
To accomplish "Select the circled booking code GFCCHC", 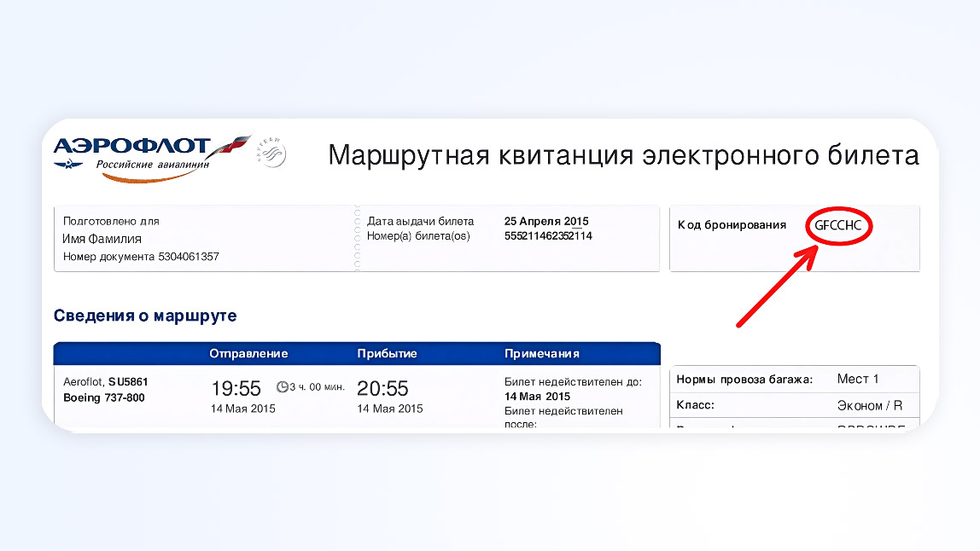I will (x=837, y=225).
